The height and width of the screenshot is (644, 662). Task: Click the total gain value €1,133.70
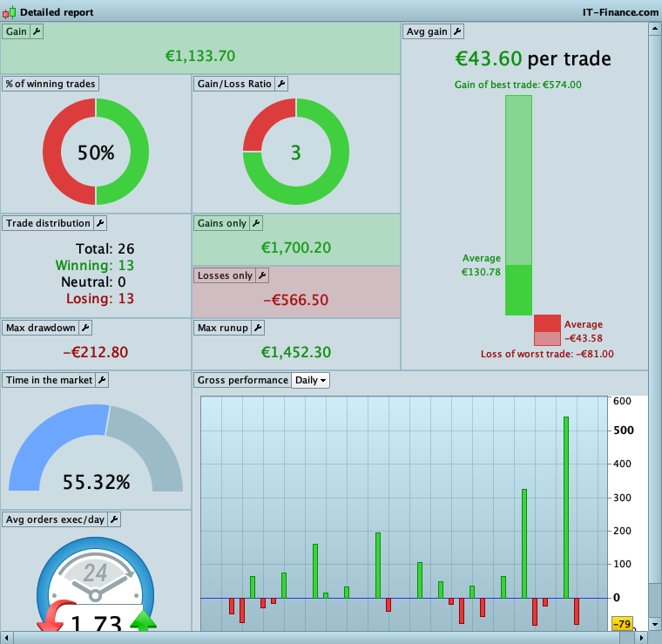coord(200,56)
